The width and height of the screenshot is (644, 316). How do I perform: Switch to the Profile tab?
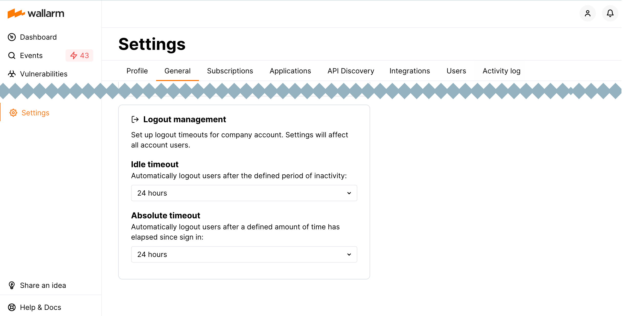pos(137,71)
